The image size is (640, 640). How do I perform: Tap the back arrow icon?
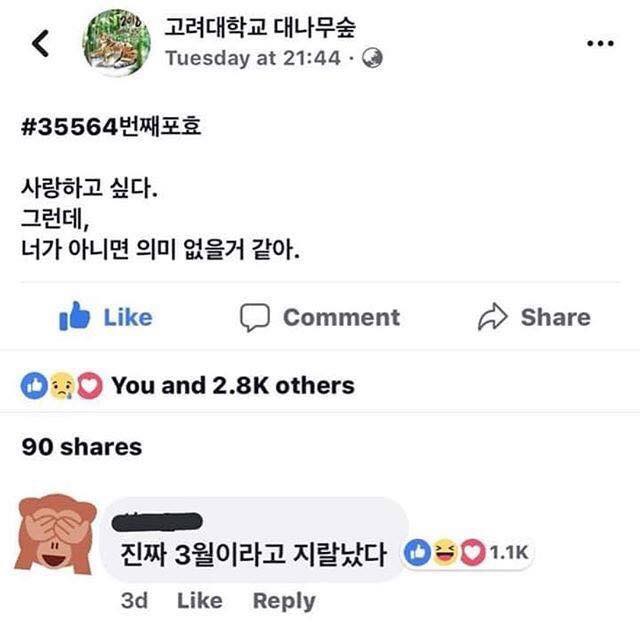41,43
